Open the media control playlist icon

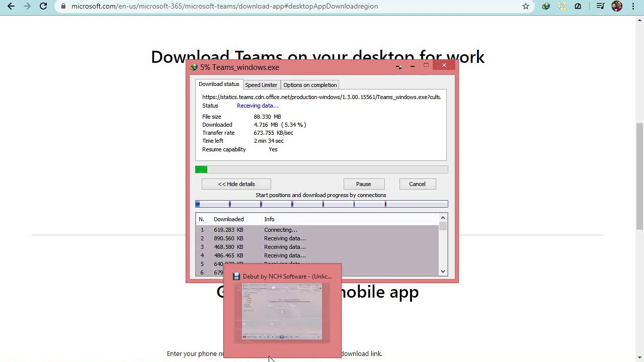[x=600, y=6]
